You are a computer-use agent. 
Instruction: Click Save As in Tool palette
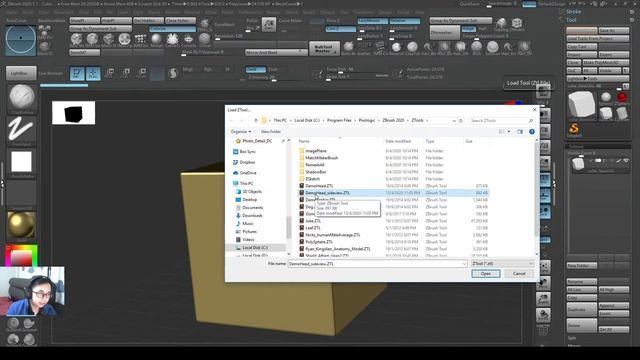(x=613, y=31)
